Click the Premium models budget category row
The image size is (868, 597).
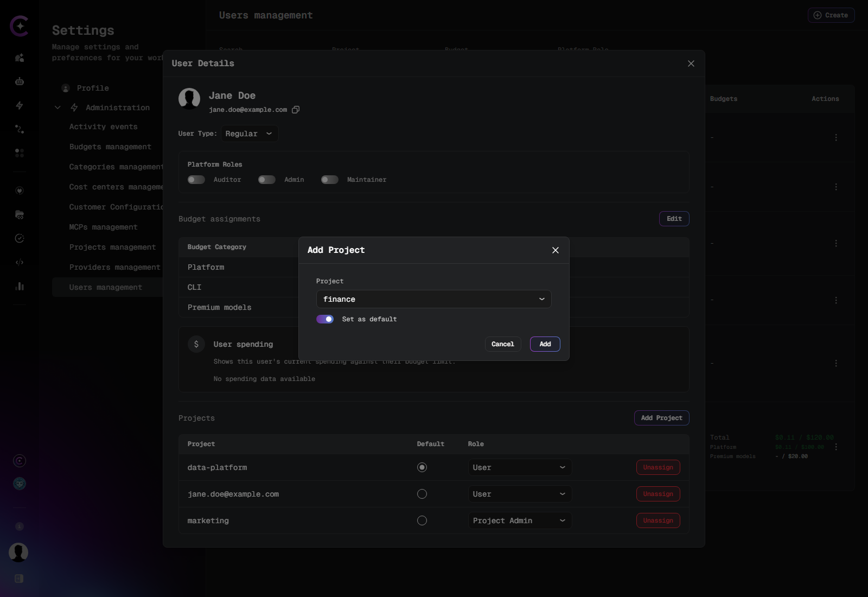point(239,307)
